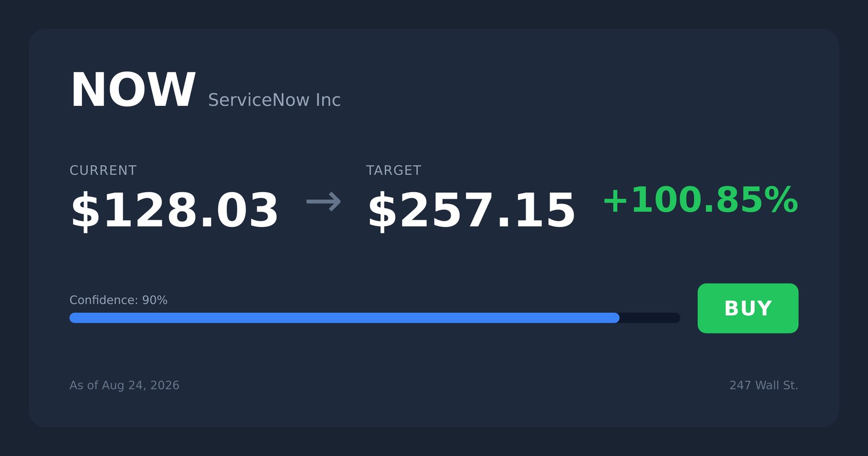
Task: Click the CURRENT label
Action: [x=103, y=170]
